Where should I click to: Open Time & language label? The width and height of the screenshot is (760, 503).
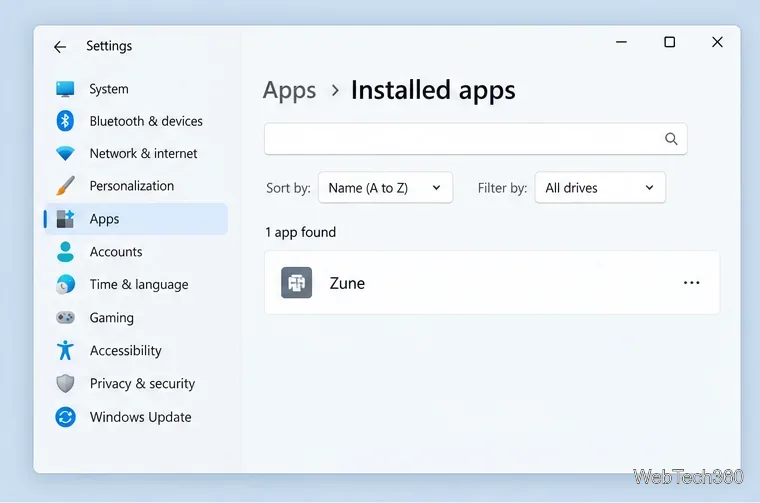click(139, 284)
